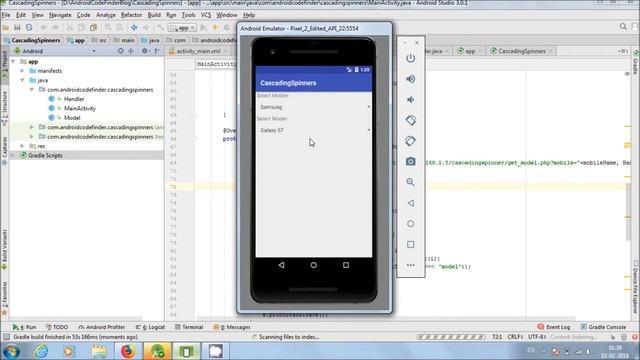Click the Sync toolbar icon
Viewport: 640px width, 360px height.
coord(29,27)
